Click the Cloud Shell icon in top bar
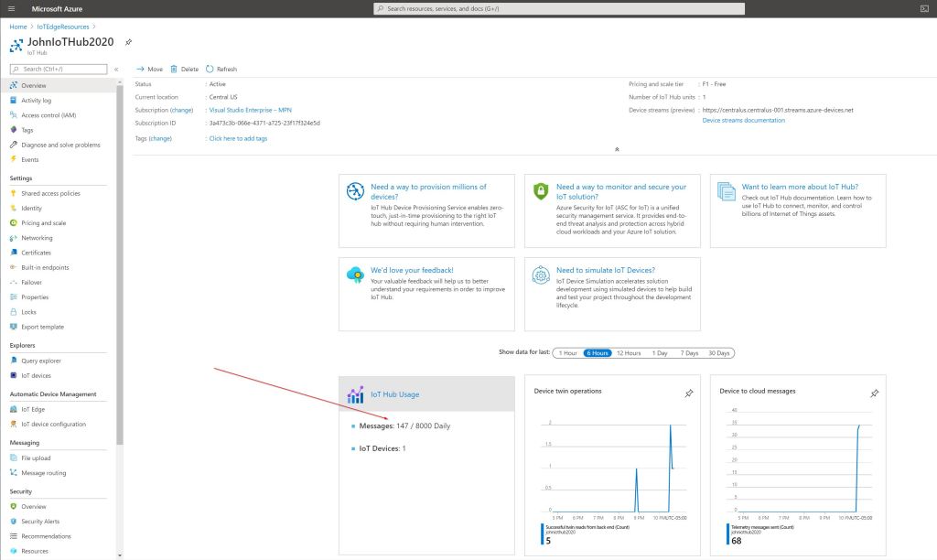The image size is (937, 560). click(925, 8)
